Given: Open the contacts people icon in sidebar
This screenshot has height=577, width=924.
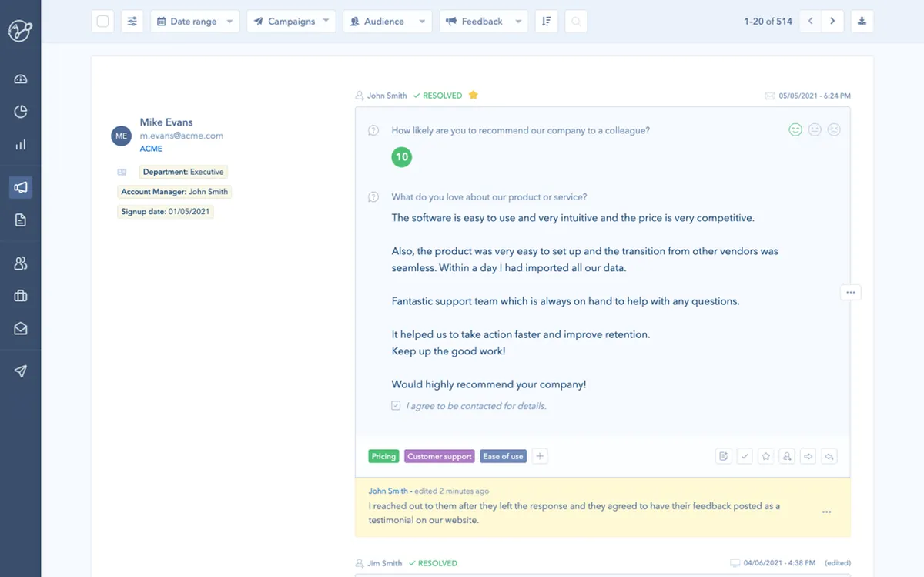Looking at the screenshot, I should coord(21,263).
